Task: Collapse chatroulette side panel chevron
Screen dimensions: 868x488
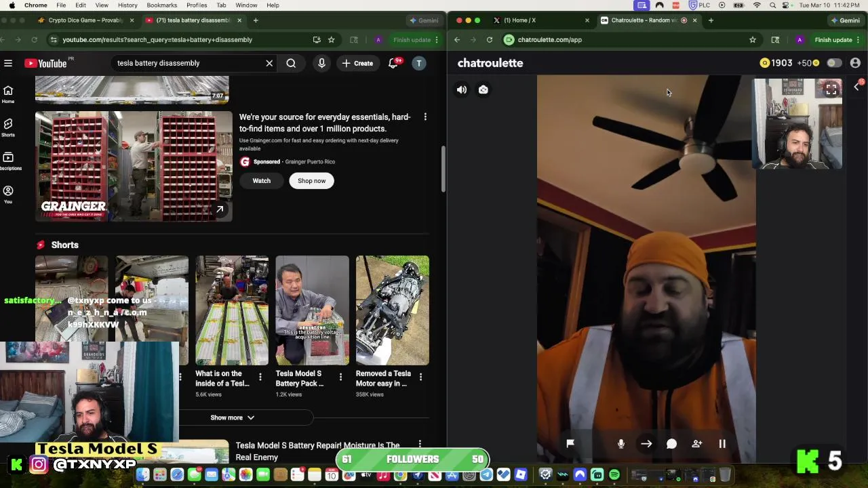Action: pos(856,87)
